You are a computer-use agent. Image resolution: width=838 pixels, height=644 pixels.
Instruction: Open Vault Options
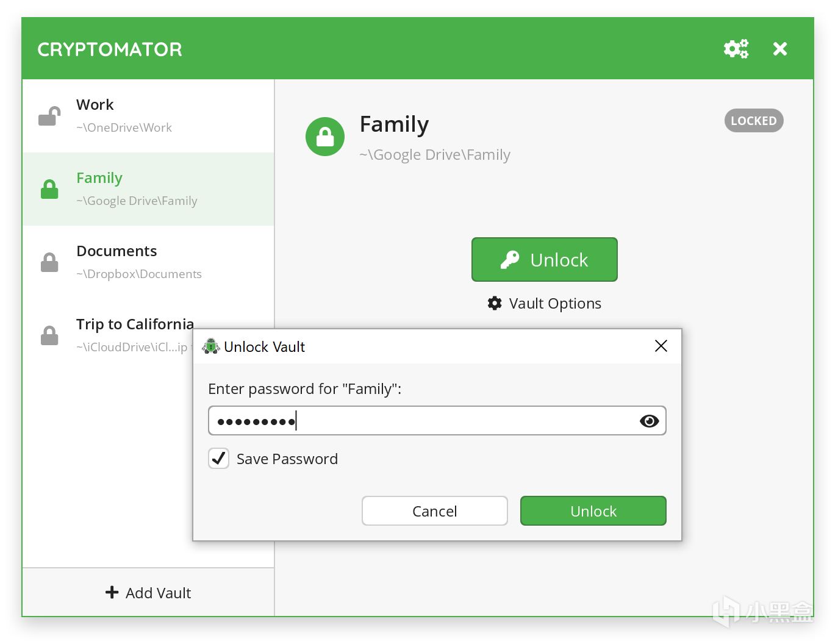(554, 303)
